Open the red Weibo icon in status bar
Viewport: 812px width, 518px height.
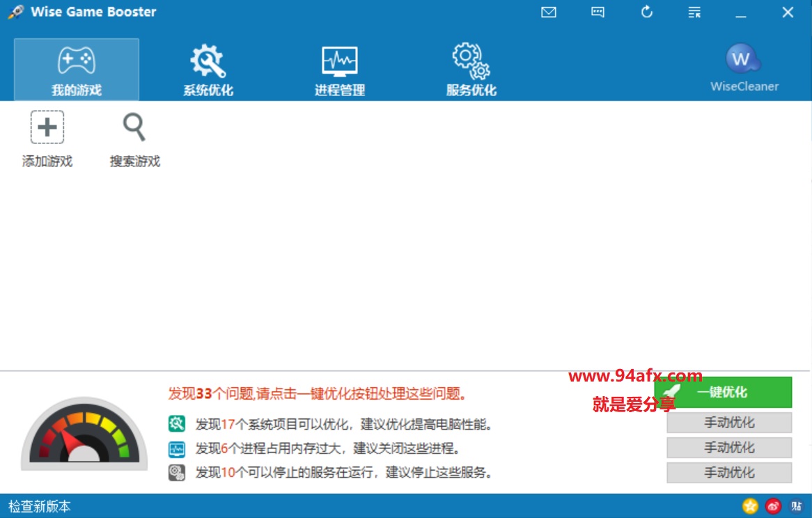click(773, 505)
